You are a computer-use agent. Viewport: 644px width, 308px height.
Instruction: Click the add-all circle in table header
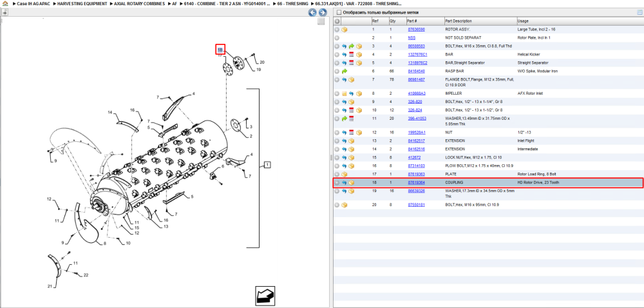point(337,21)
